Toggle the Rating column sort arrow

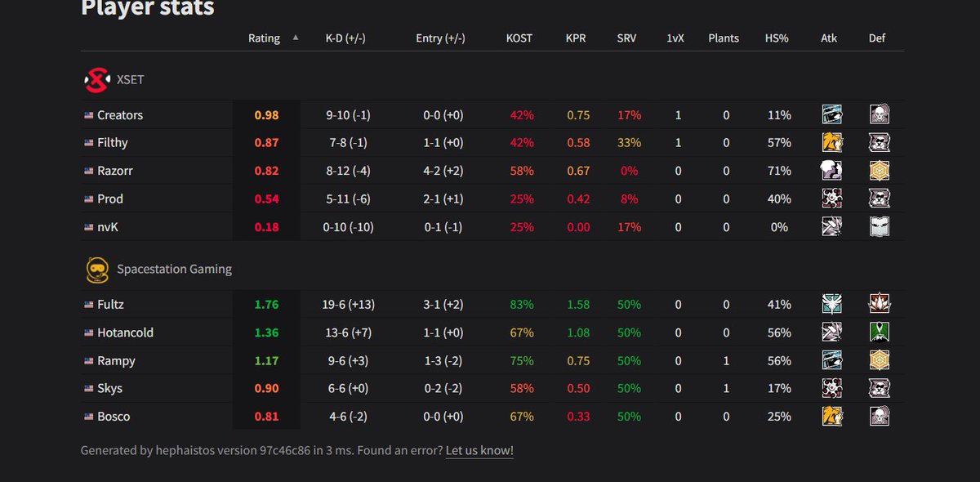pos(296,38)
